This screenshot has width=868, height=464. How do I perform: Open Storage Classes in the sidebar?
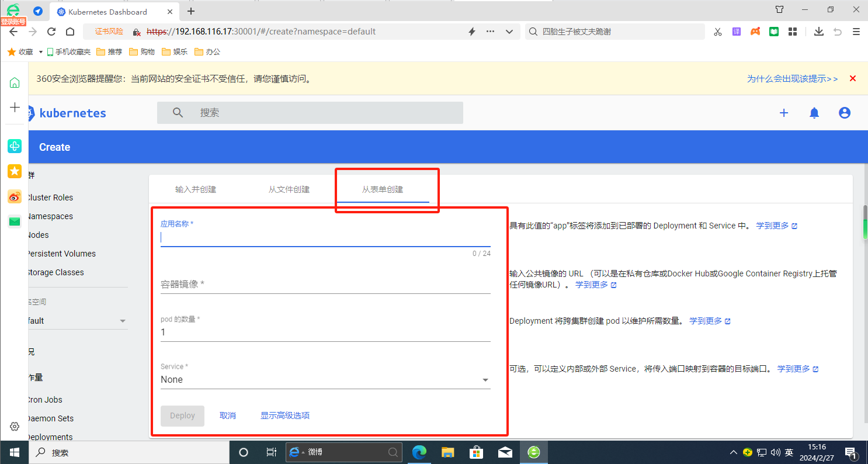(55, 272)
